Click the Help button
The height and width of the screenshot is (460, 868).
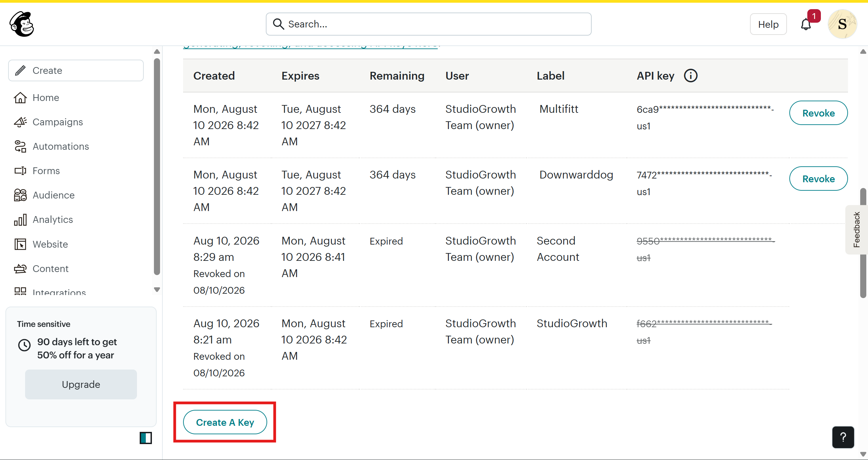[x=768, y=24]
